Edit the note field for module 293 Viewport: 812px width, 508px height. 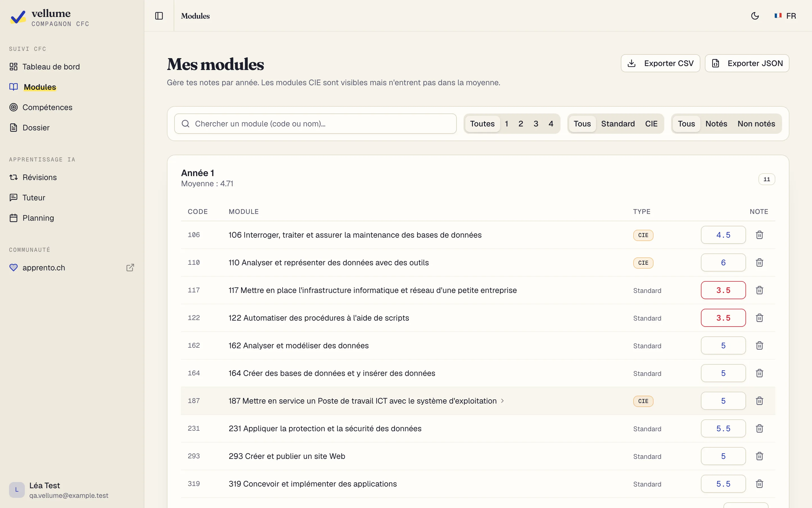point(723,456)
